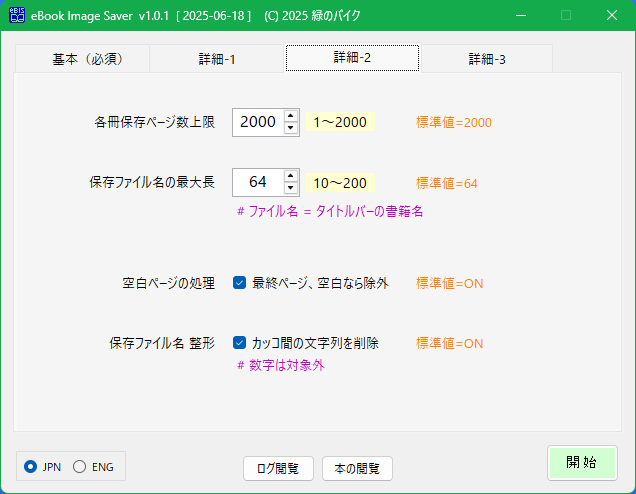Viewport: 636px width, 494px height.
Task: Increase 保存ファイル名の最大長 with up arrow
Action: tap(290, 176)
